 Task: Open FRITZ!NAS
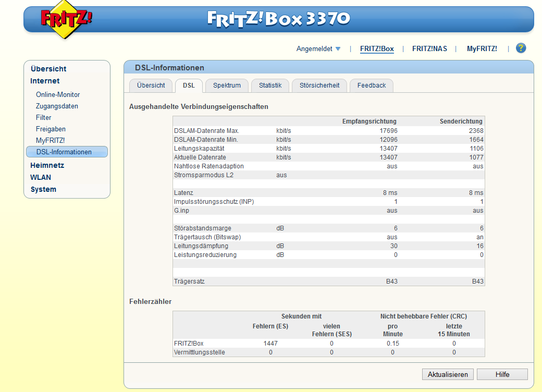(429, 49)
